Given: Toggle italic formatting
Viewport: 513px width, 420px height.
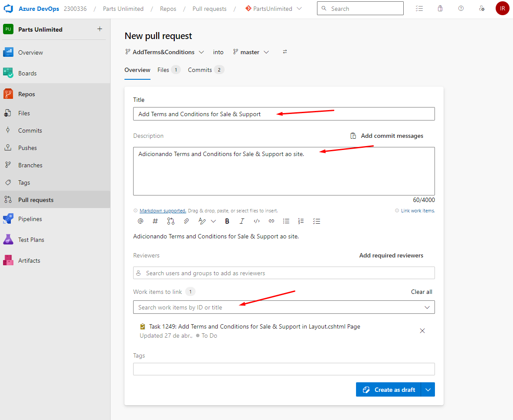Looking at the screenshot, I should point(242,221).
